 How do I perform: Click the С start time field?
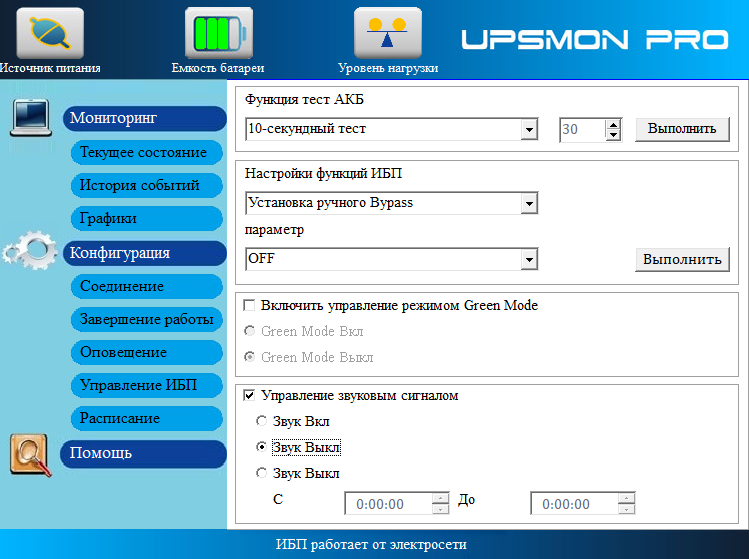pyautogui.click(x=388, y=504)
